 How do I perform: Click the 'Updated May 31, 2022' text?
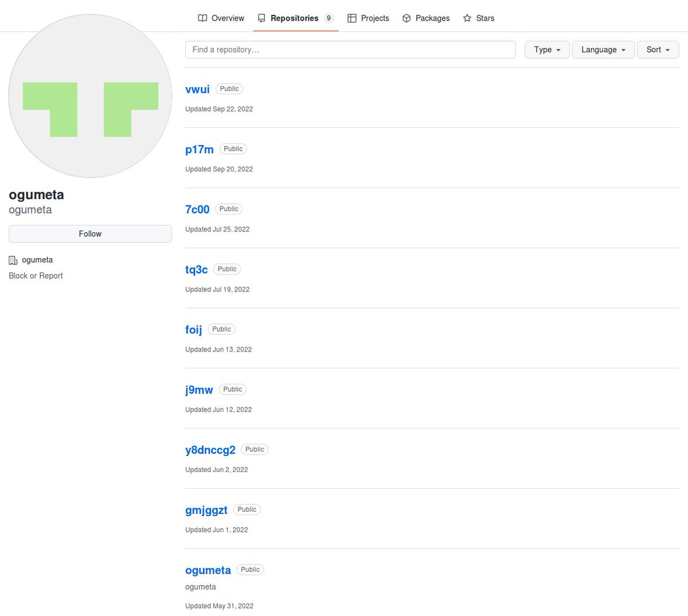point(219,606)
